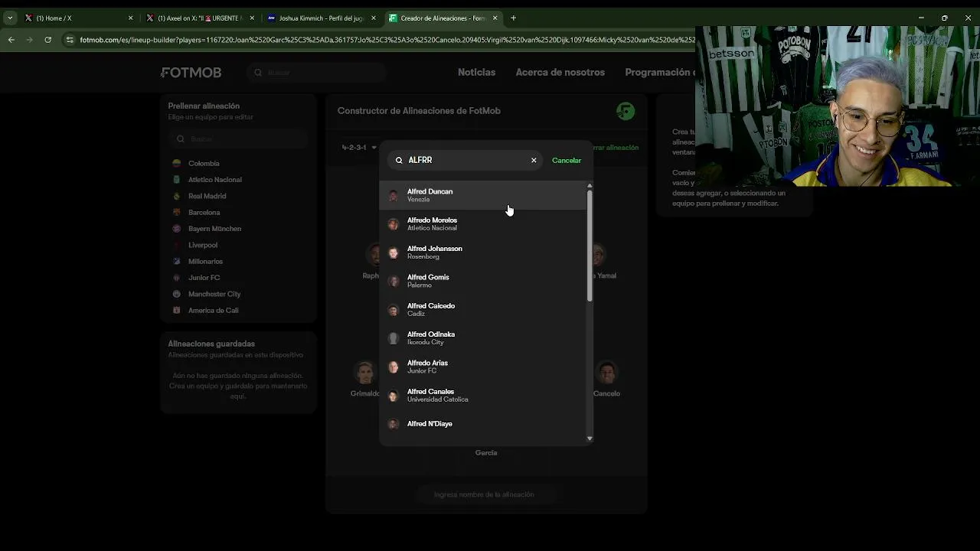The height and width of the screenshot is (551, 980).
Task: Click the results list scrollbar thumb
Action: point(590,245)
